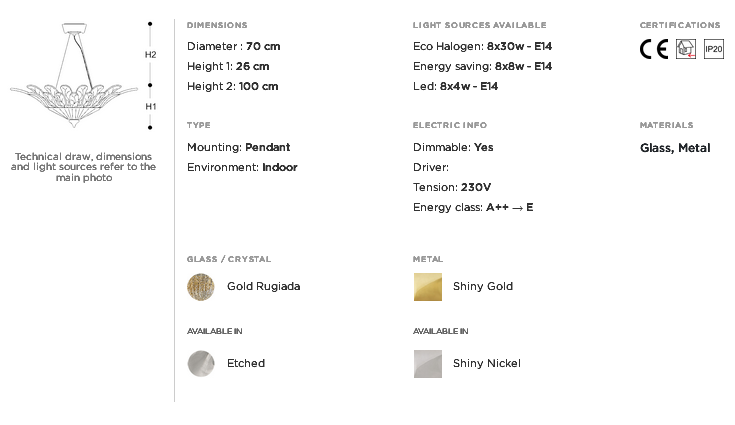The height and width of the screenshot is (425, 735).
Task: Click the Dimensions section heading
Action: coord(217,25)
